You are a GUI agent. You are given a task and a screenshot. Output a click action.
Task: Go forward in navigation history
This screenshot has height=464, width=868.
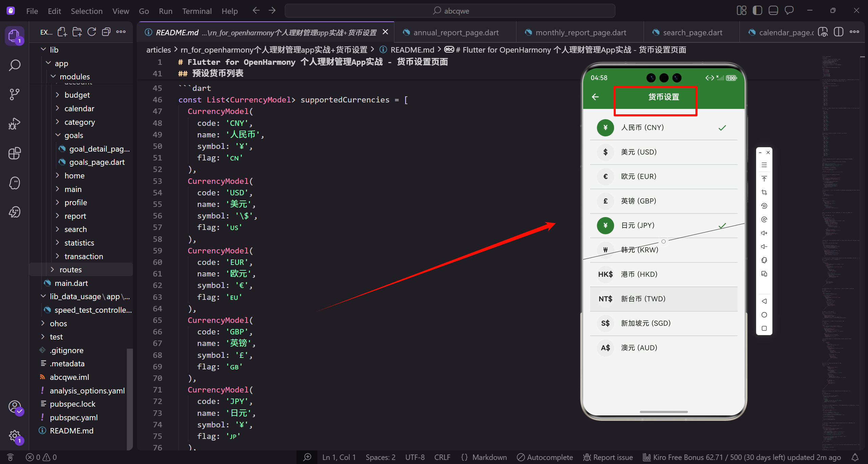click(x=272, y=11)
